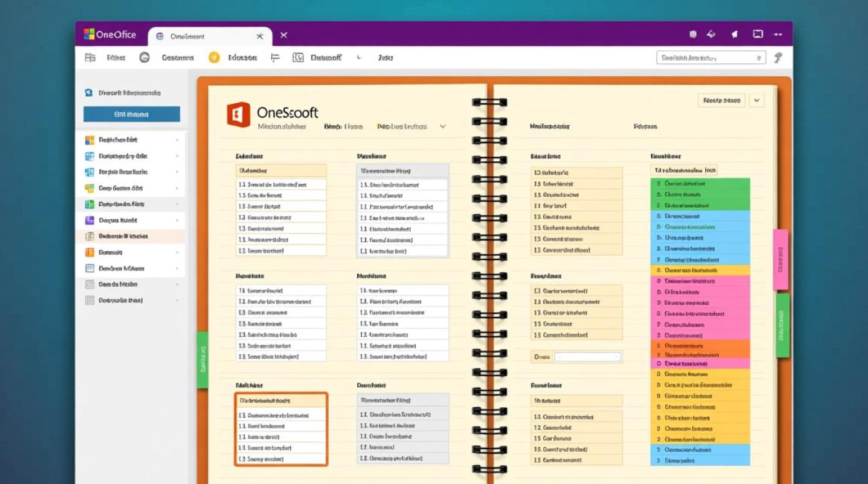Click the rectangle window icon in the purple title bar

(758, 35)
